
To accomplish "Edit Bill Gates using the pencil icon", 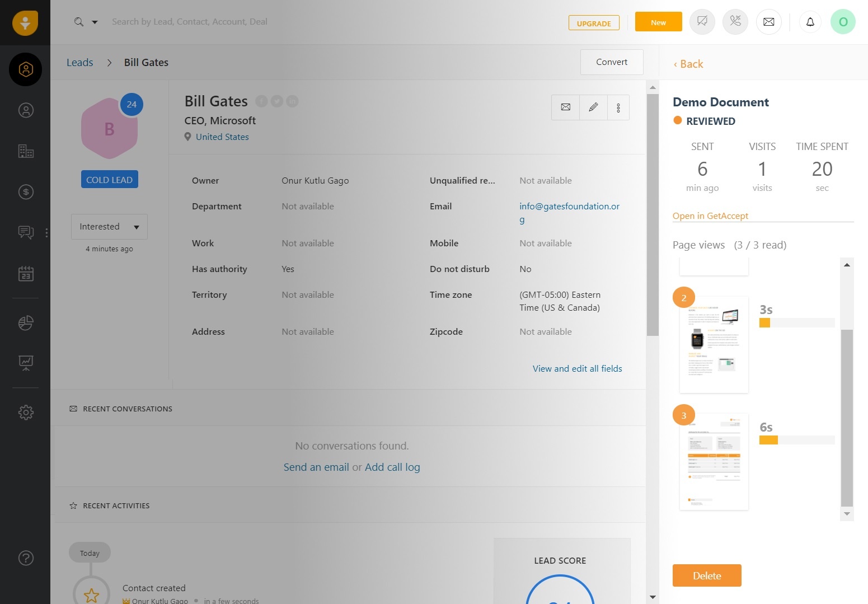I will pos(593,107).
